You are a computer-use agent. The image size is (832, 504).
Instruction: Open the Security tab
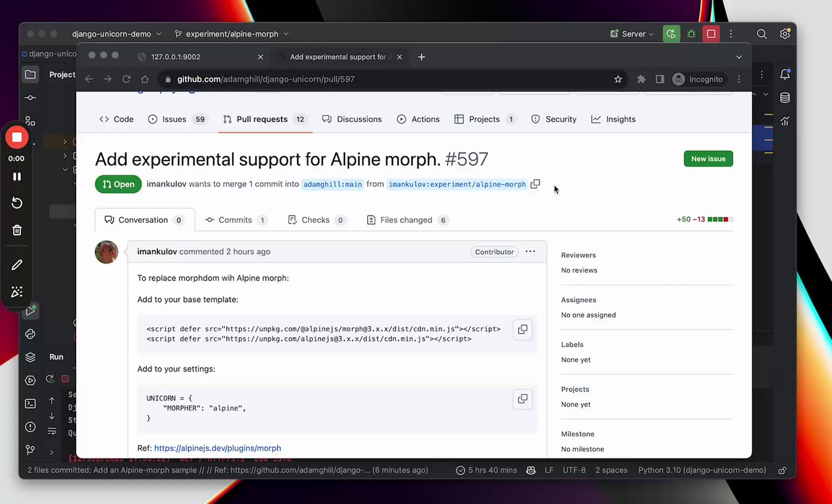[554, 120]
